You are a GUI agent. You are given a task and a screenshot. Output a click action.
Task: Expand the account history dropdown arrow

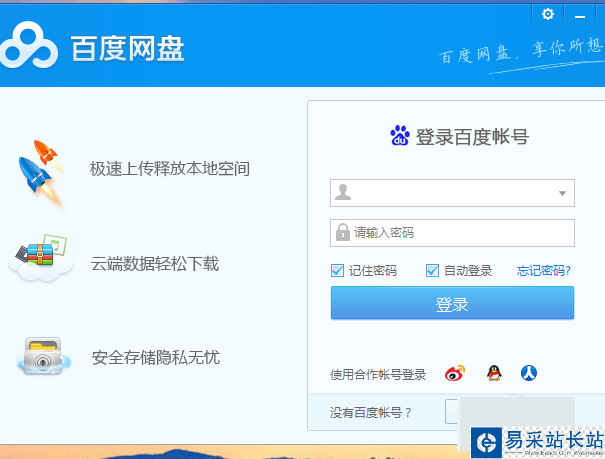(563, 193)
